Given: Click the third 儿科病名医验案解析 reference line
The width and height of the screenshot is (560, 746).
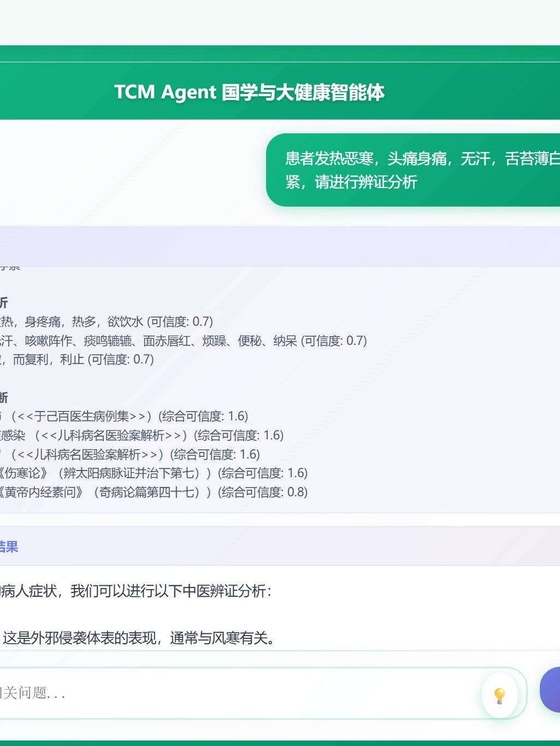Looking at the screenshot, I should tap(130, 455).
